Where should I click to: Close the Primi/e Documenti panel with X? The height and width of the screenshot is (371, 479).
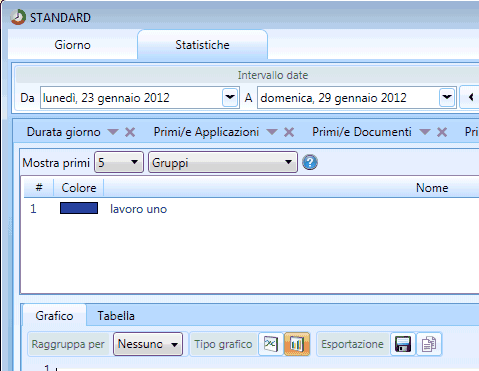coord(442,132)
